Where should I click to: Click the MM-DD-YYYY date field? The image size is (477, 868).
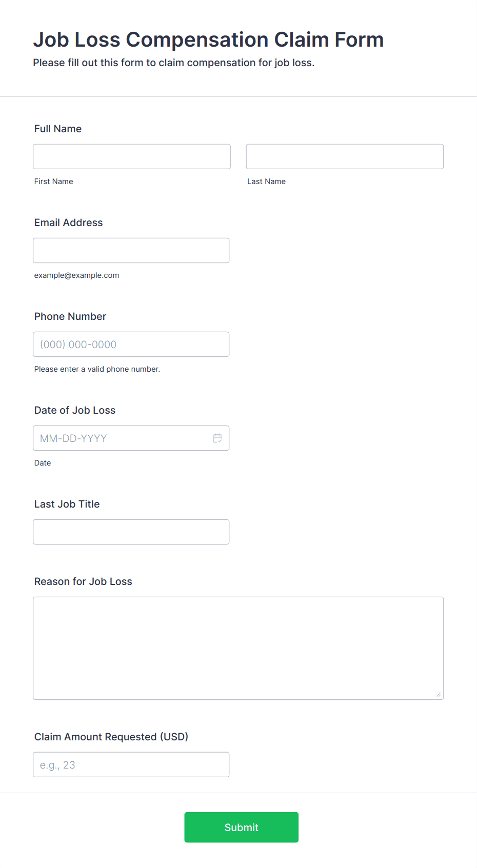(131, 438)
